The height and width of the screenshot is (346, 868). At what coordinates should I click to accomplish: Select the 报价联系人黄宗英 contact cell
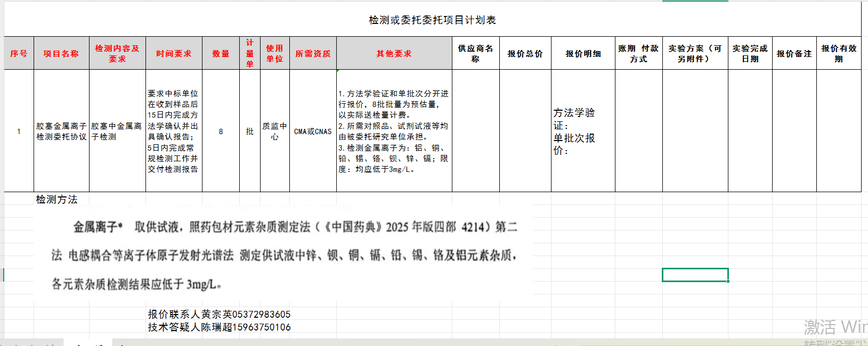(219, 315)
